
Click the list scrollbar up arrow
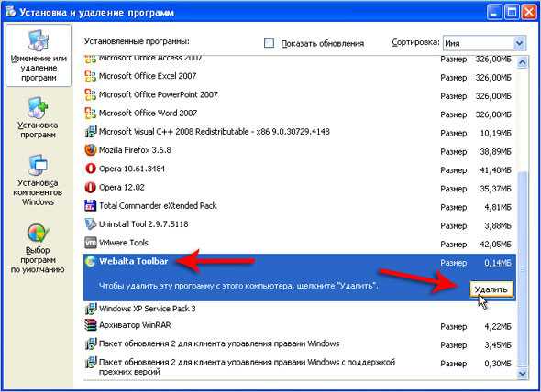(x=523, y=62)
